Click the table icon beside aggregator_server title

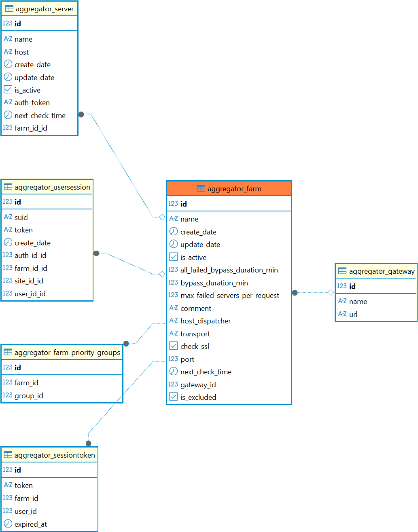(x=9, y=8)
